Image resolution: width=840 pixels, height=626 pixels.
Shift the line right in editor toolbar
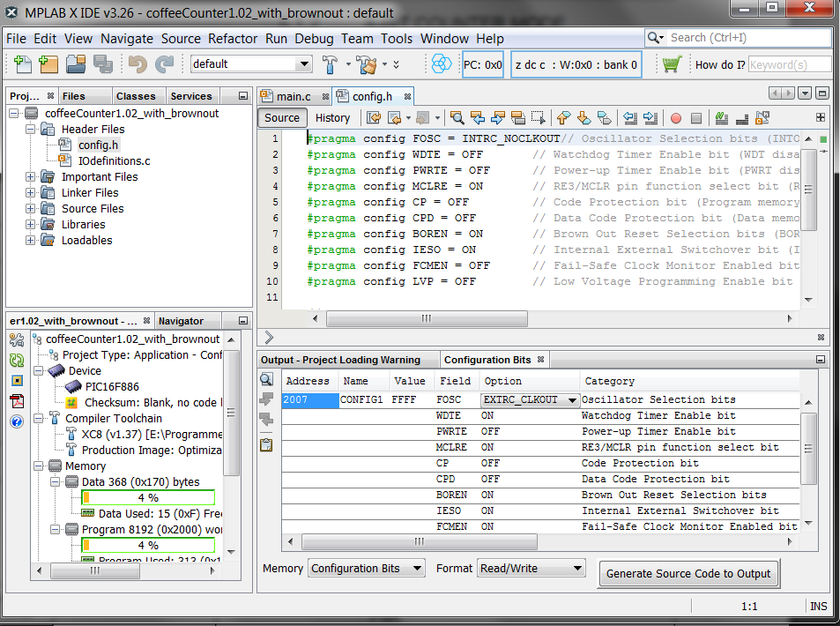click(x=650, y=118)
